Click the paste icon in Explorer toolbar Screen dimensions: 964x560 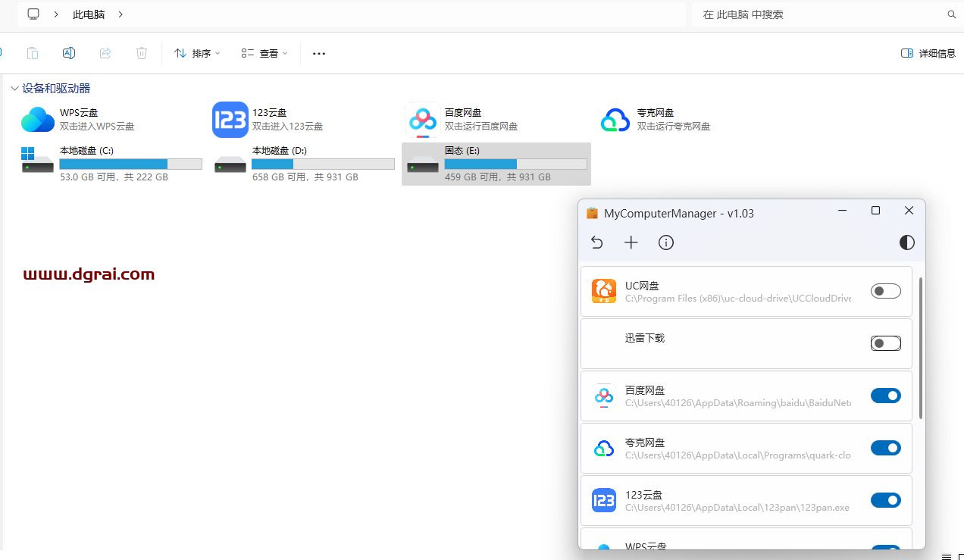point(33,53)
